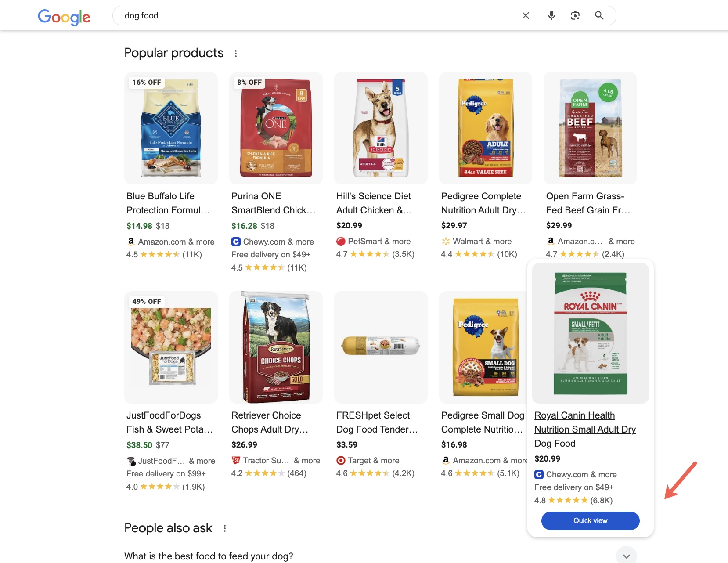Viewport: 728px width, 563px height.
Task: Click the Walmart icon under Pedigree Complete Nutrition
Action: click(x=445, y=241)
